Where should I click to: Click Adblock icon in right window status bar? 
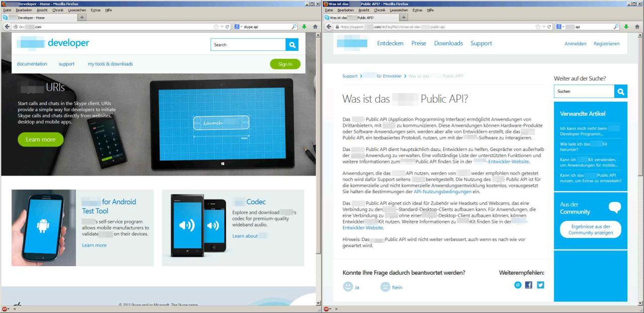[x=327, y=309]
